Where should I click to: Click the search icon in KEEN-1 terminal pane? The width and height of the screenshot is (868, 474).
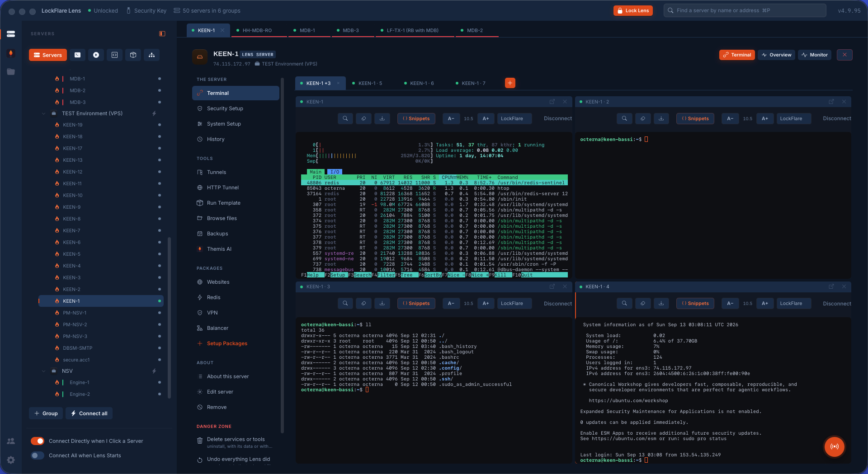(345, 118)
